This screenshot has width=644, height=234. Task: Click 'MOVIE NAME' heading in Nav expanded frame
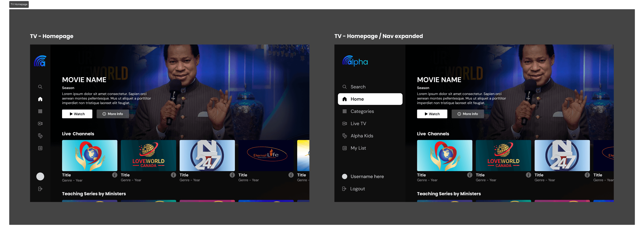coord(439,80)
